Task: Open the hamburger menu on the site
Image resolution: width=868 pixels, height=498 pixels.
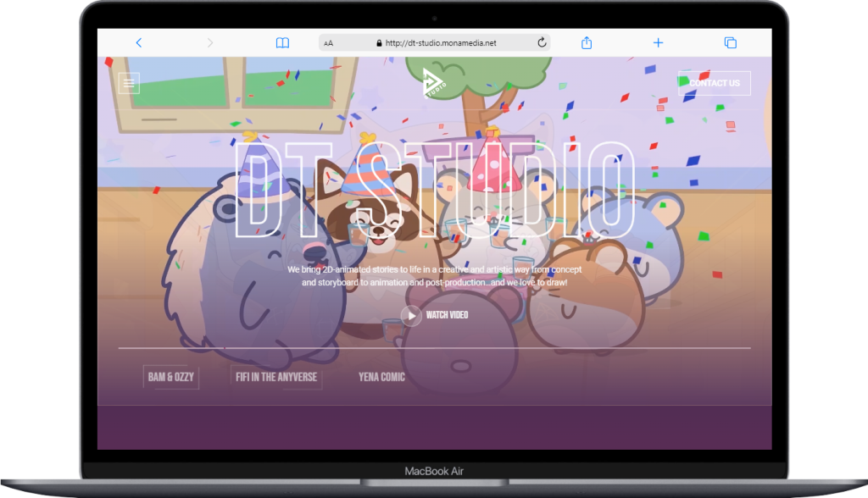Action: click(x=129, y=83)
